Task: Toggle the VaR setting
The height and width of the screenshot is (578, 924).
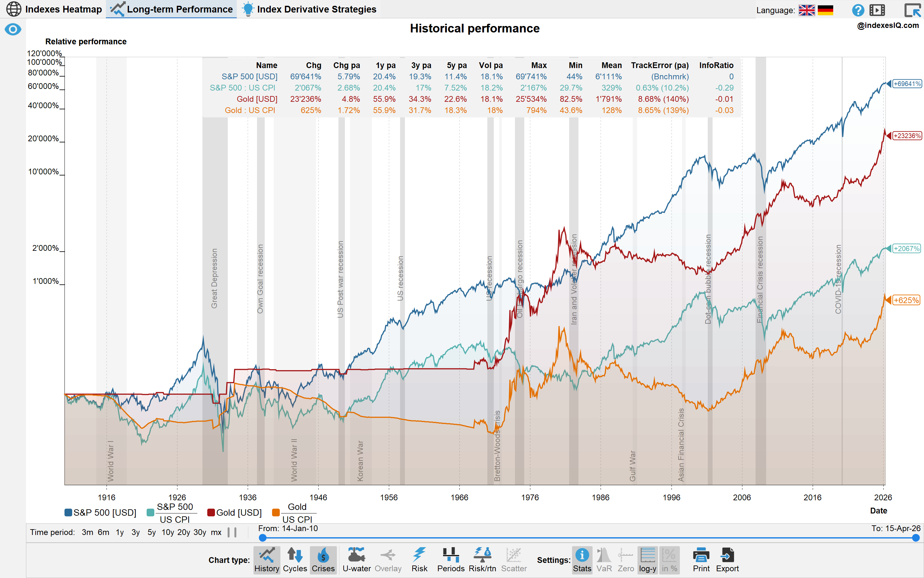Action: pos(604,560)
